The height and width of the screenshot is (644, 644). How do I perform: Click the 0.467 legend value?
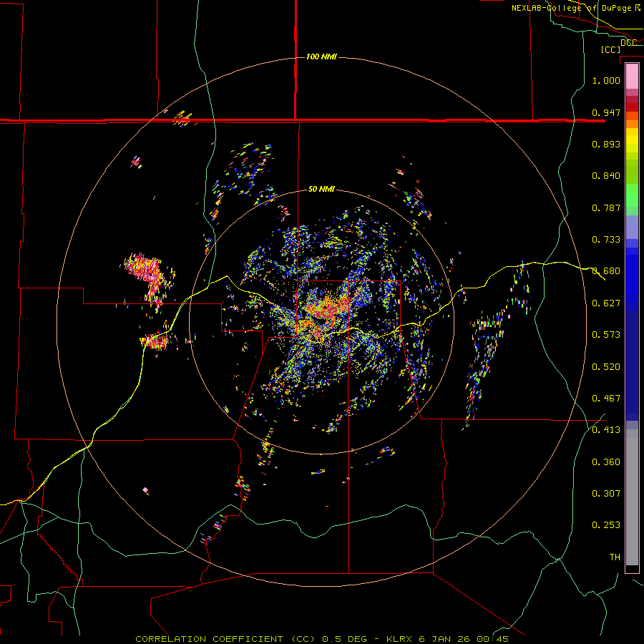pyautogui.click(x=606, y=398)
